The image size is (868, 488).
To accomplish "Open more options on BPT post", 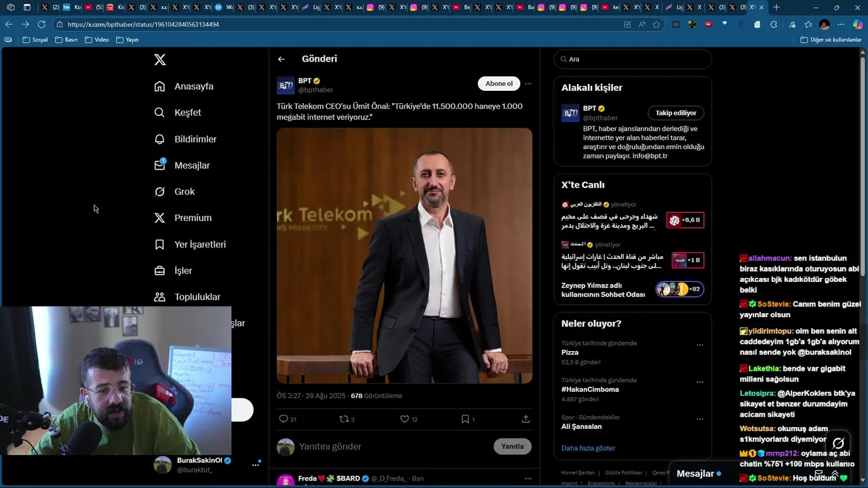I will tap(528, 84).
